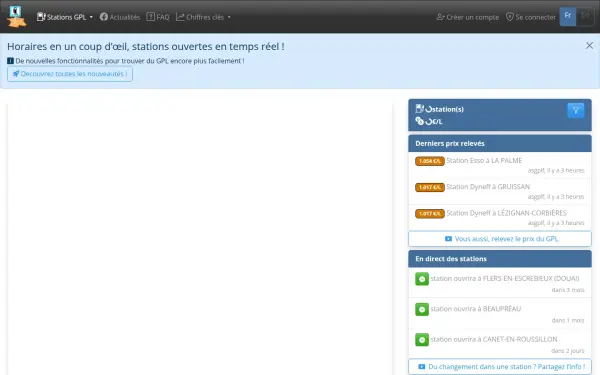Click the pump icon beside Stations GPL
This screenshot has width=600, height=375.
point(41,17)
